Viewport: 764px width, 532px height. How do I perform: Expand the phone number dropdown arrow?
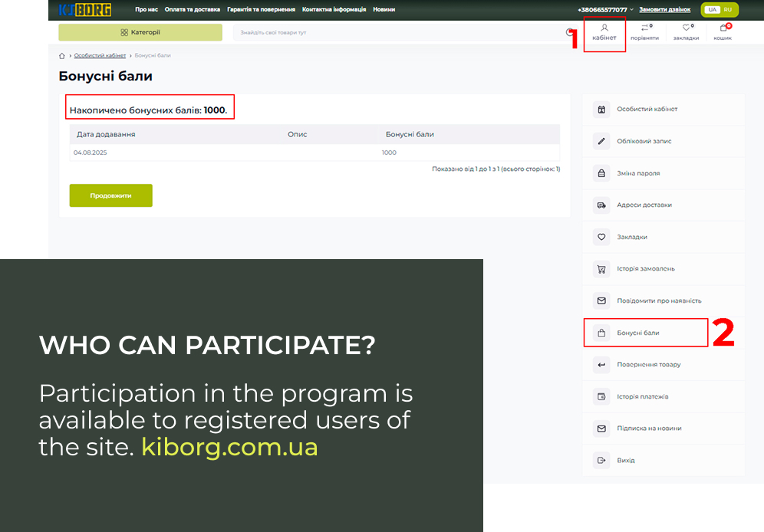point(632,10)
